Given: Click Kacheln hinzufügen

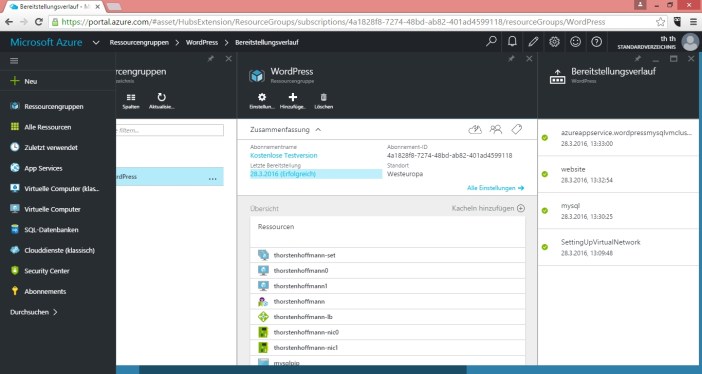Looking at the screenshot, I should point(488,208).
